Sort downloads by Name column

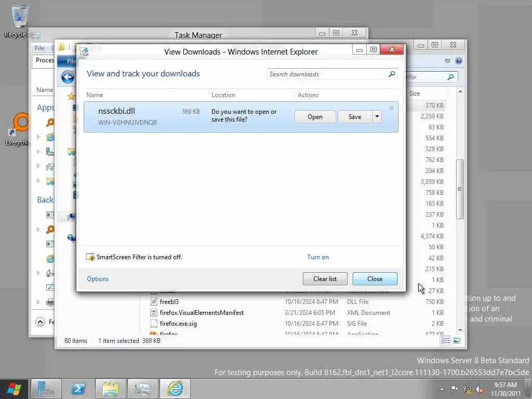(x=95, y=95)
